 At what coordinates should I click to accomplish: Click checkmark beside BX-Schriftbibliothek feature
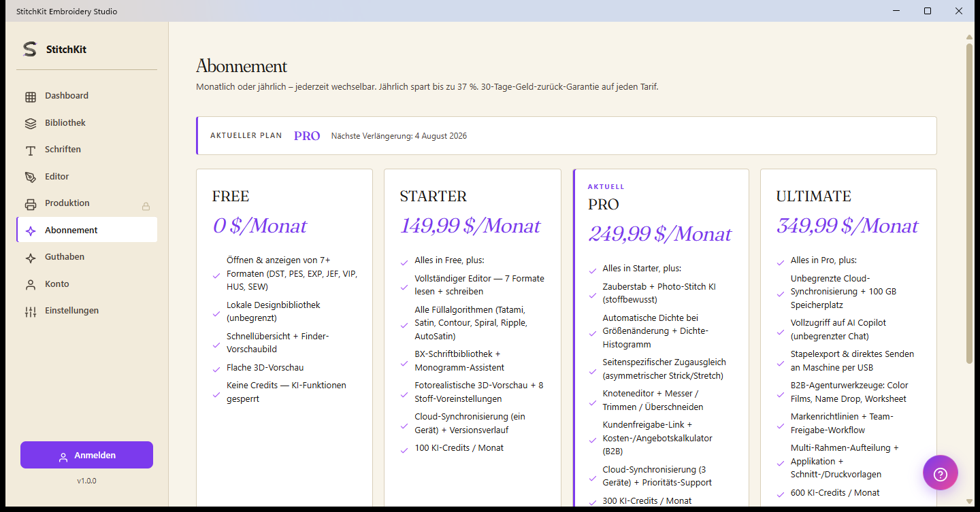point(404,362)
